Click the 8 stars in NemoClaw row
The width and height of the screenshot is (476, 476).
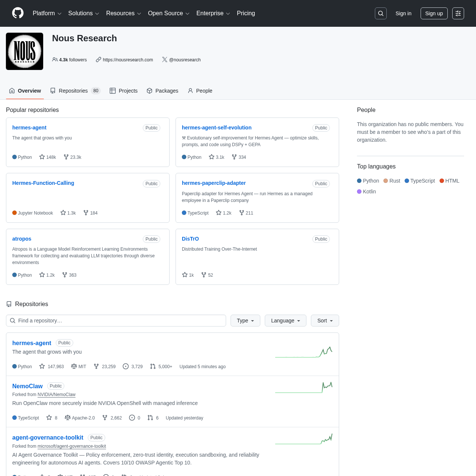(x=52, y=418)
